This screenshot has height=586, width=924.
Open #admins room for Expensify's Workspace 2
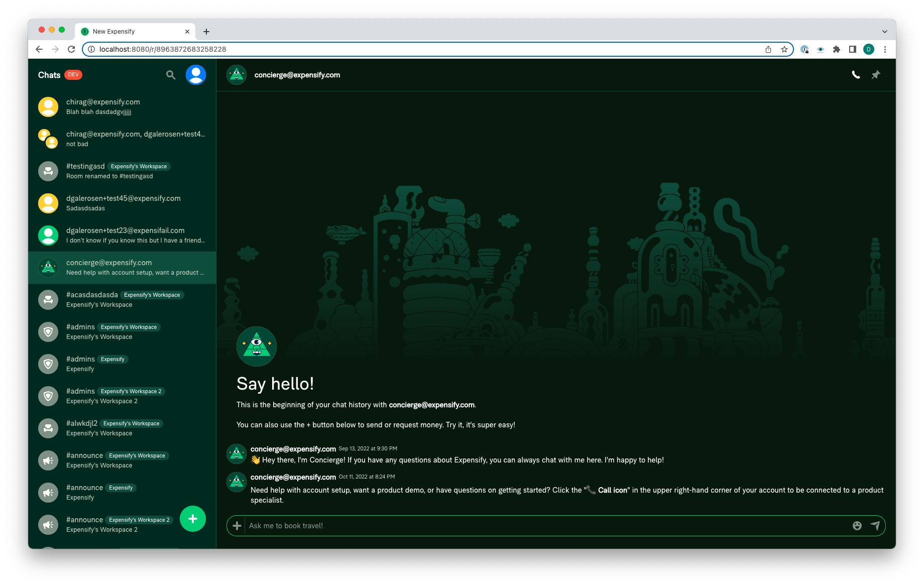(x=122, y=396)
